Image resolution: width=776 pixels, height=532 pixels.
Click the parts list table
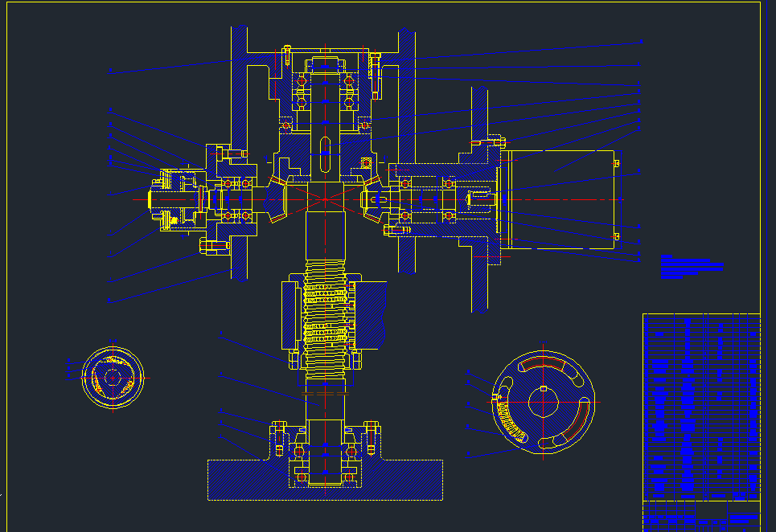pos(701,407)
